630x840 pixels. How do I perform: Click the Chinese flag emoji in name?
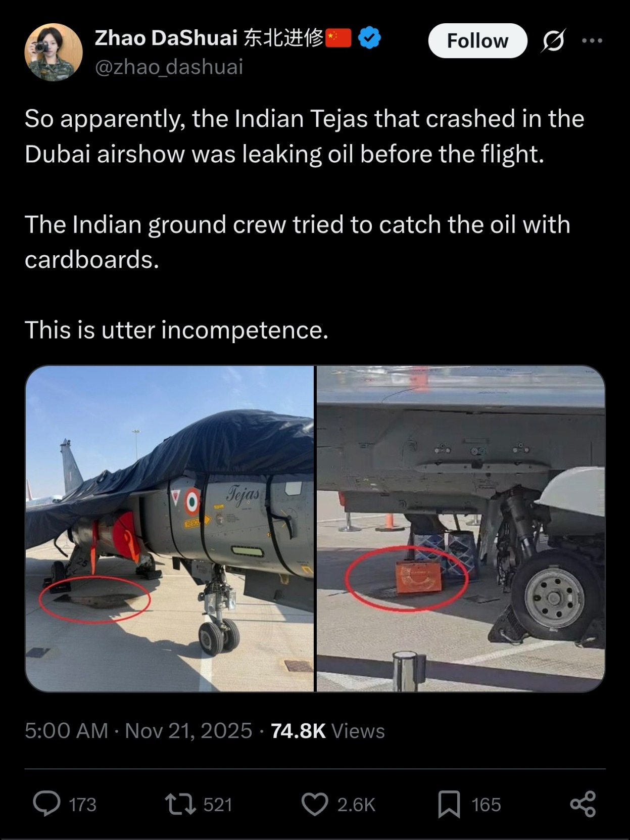click(338, 38)
